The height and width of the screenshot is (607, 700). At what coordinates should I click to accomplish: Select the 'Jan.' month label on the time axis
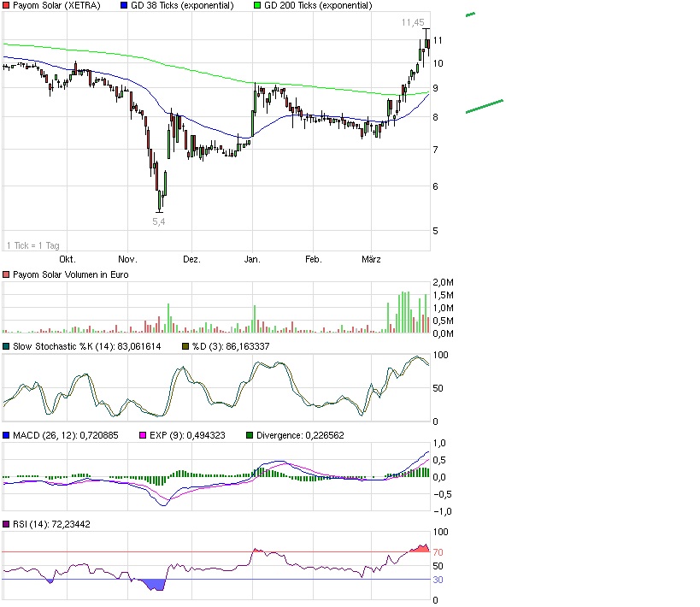pos(251,259)
